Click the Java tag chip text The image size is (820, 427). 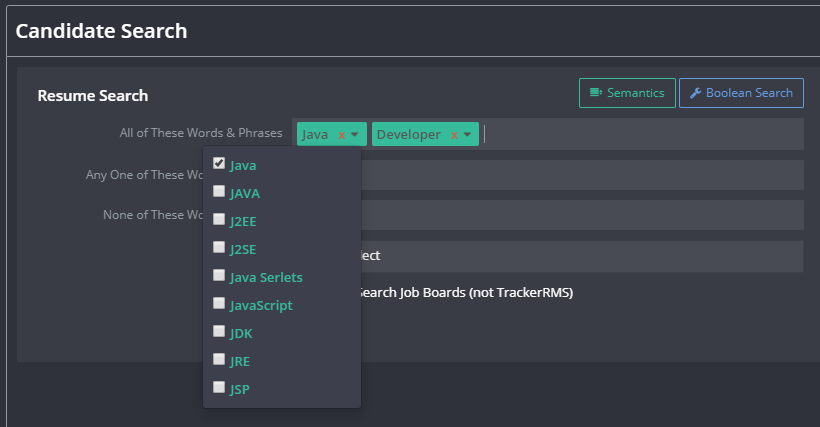point(315,135)
